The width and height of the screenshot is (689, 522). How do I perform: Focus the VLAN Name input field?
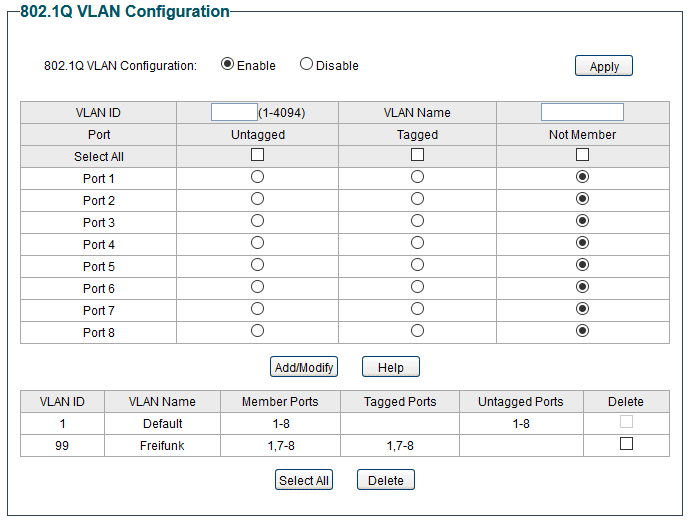coord(582,112)
